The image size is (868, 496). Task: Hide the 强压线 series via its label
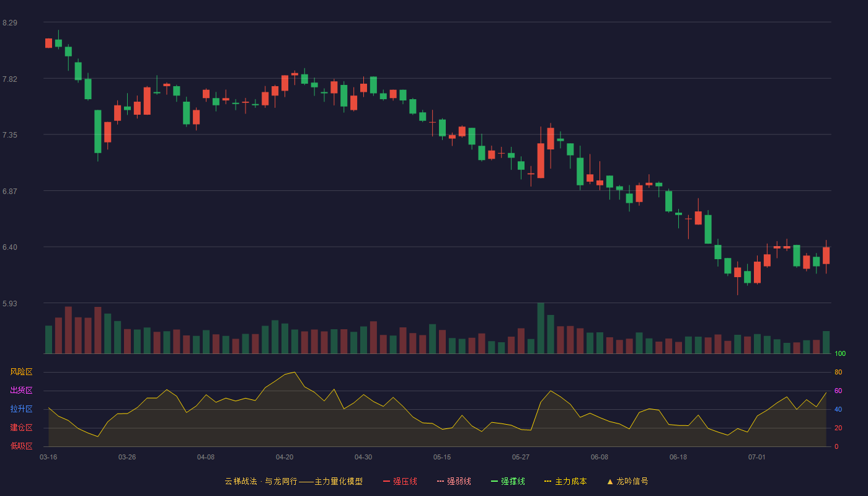(x=405, y=481)
